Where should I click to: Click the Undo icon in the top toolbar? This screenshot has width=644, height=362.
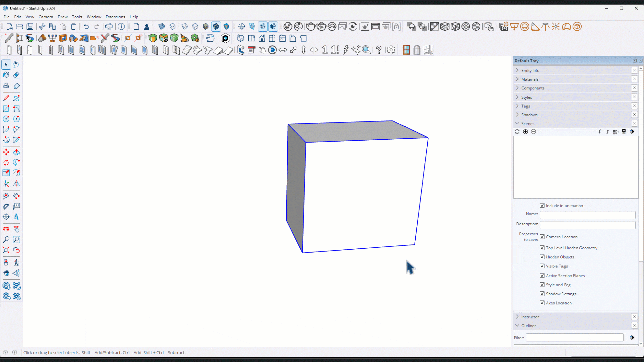click(x=86, y=26)
